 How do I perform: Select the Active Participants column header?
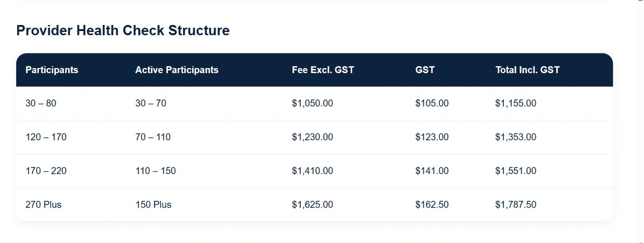tap(177, 70)
